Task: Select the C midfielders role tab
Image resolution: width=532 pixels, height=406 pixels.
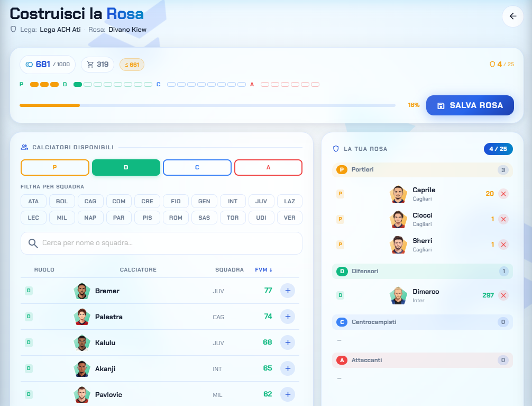Action: (197, 167)
